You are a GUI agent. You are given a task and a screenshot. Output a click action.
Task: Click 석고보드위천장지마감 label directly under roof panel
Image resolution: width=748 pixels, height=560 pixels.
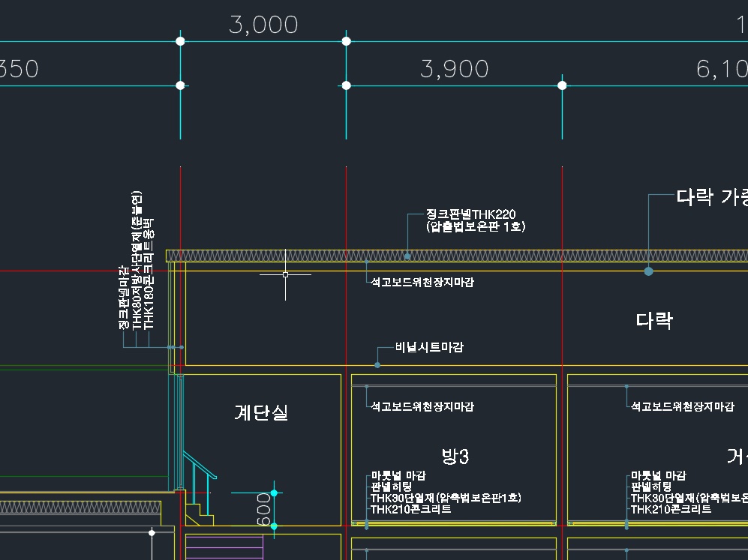click(x=422, y=283)
